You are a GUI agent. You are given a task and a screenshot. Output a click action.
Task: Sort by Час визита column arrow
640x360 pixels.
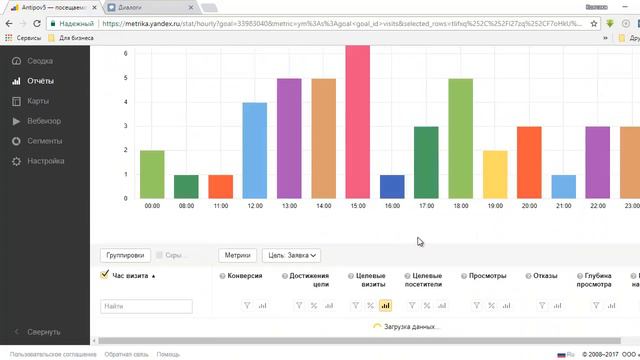click(153, 276)
